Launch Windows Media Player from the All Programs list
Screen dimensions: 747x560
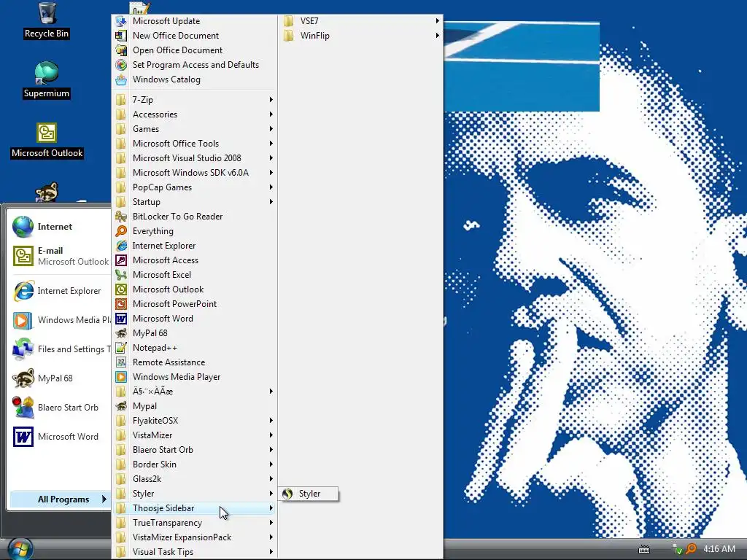coord(194,377)
